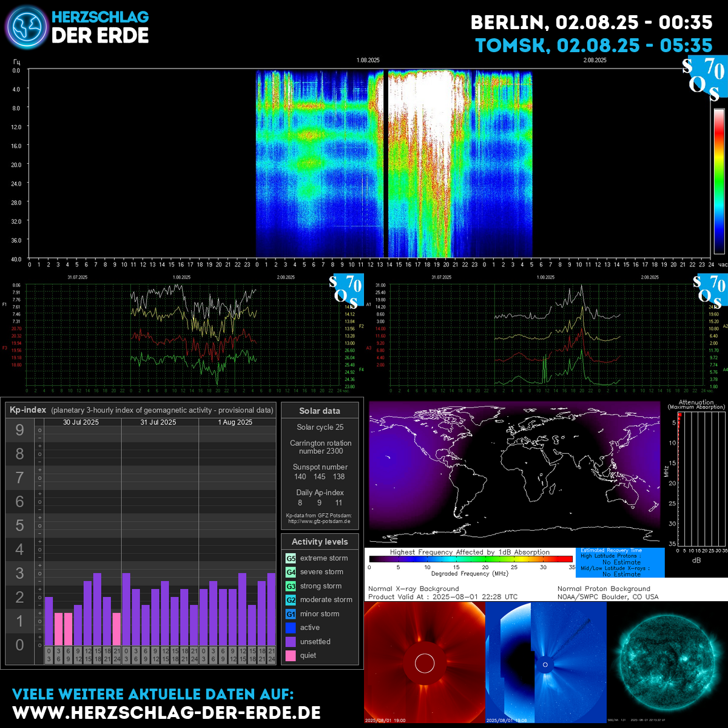Viewport: 728px width, 728px height.
Task: Select the '31 Jul 2025' column heading
Action: coord(158,422)
